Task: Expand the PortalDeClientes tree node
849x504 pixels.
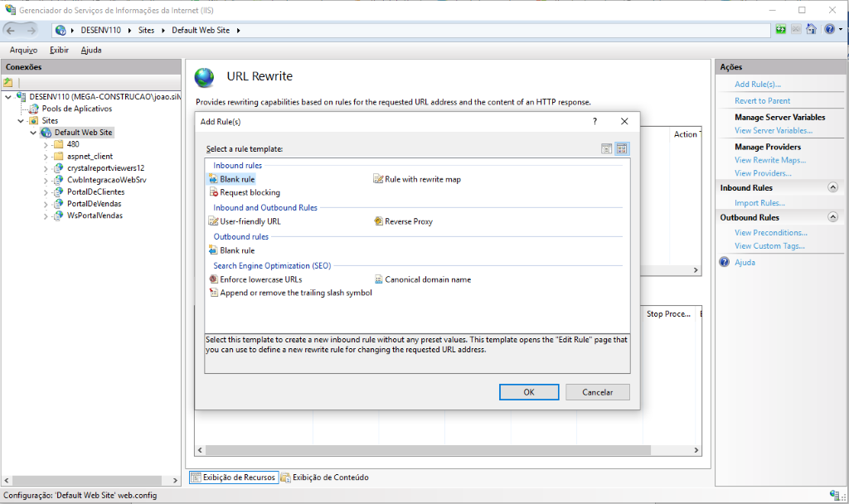Action: [46, 191]
